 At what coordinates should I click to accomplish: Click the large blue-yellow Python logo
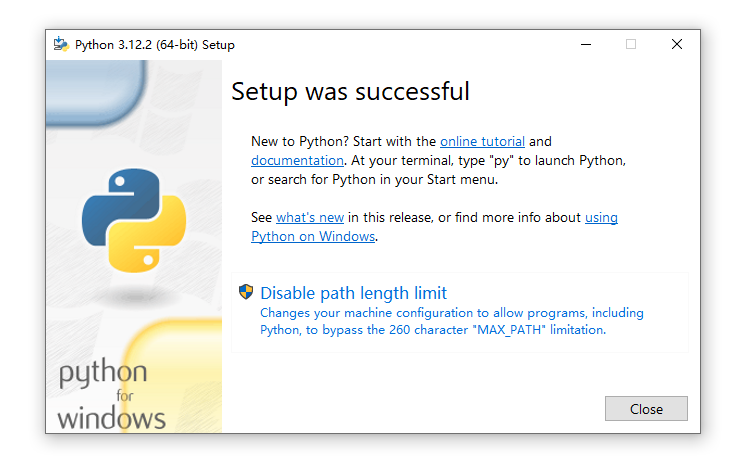(x=134, y=219)
